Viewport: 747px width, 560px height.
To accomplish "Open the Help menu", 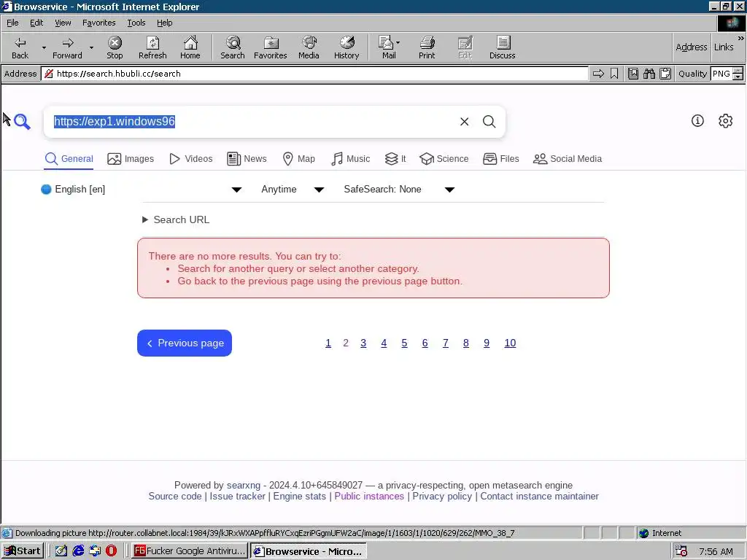I will click(164, 23).
